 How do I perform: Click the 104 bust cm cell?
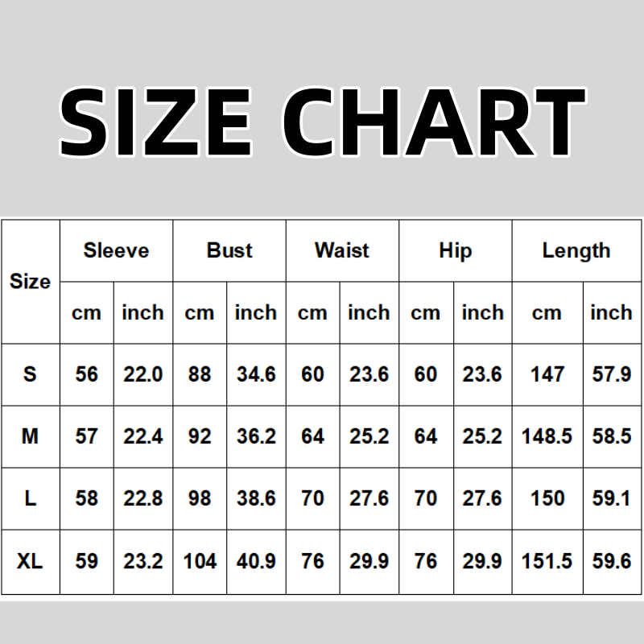(x=200, y=561)
